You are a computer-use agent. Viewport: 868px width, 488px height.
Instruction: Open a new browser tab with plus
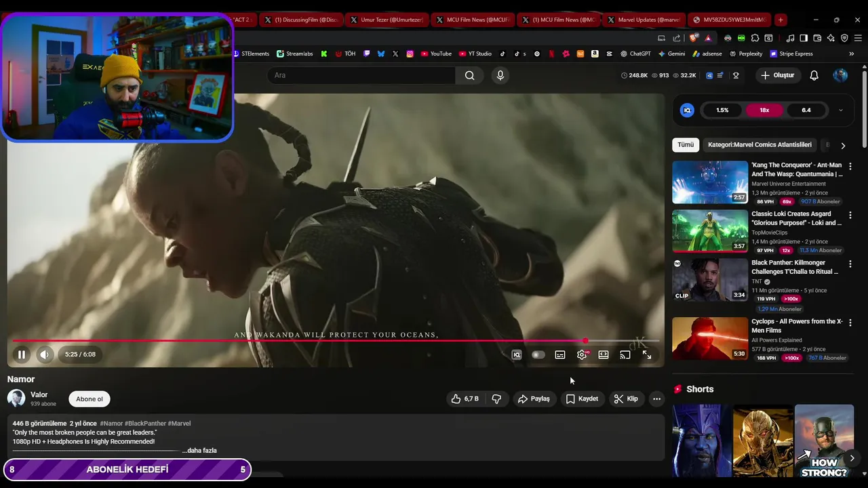point(781,20)
